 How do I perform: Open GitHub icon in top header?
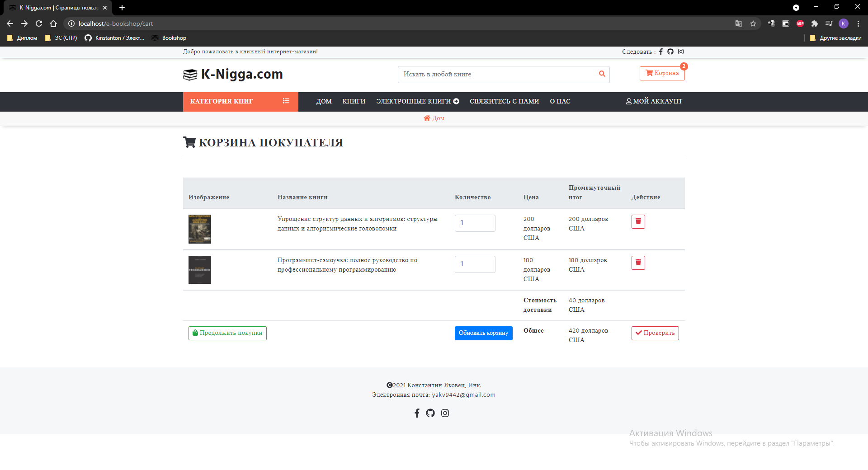click(x=670, y=52)
